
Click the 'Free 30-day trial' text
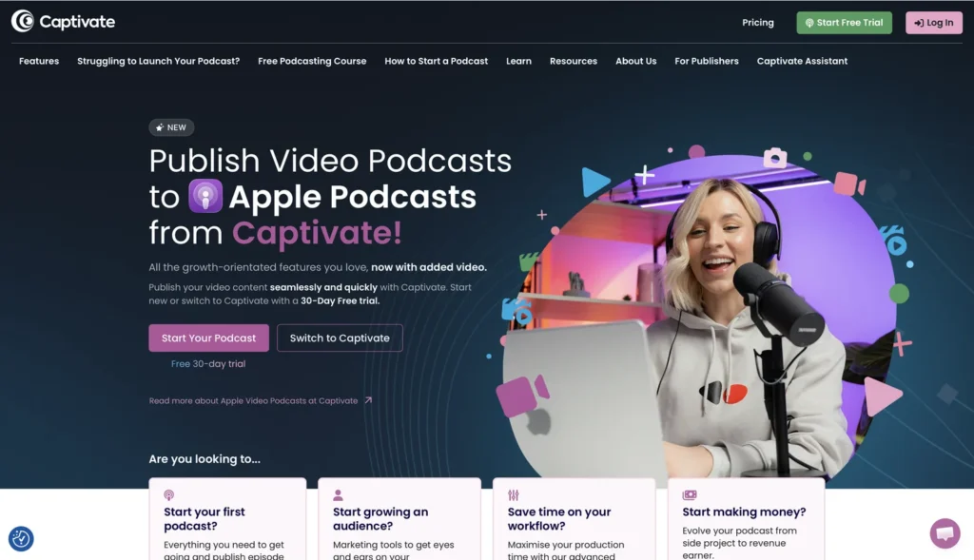coord(208,364)
